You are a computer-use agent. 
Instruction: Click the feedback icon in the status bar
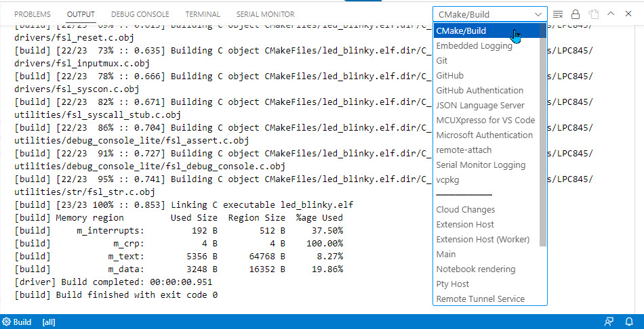click(608, 322)
